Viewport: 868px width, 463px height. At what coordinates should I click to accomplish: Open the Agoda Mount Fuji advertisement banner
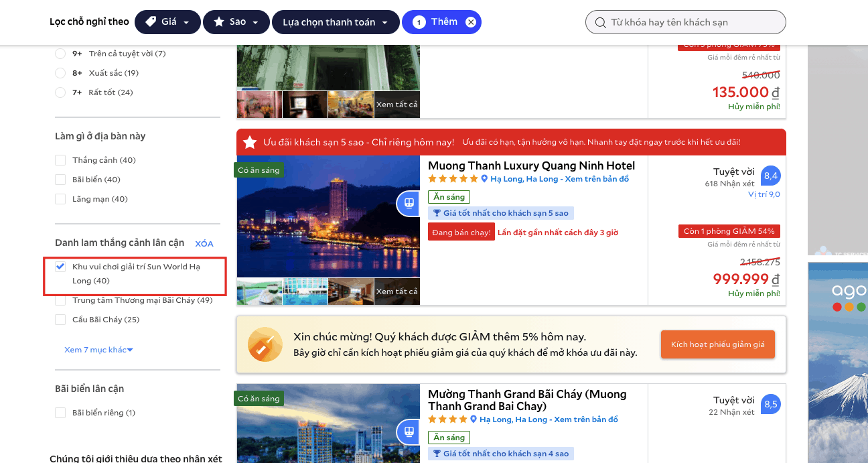pyautogui.click(x=838, y=362)
